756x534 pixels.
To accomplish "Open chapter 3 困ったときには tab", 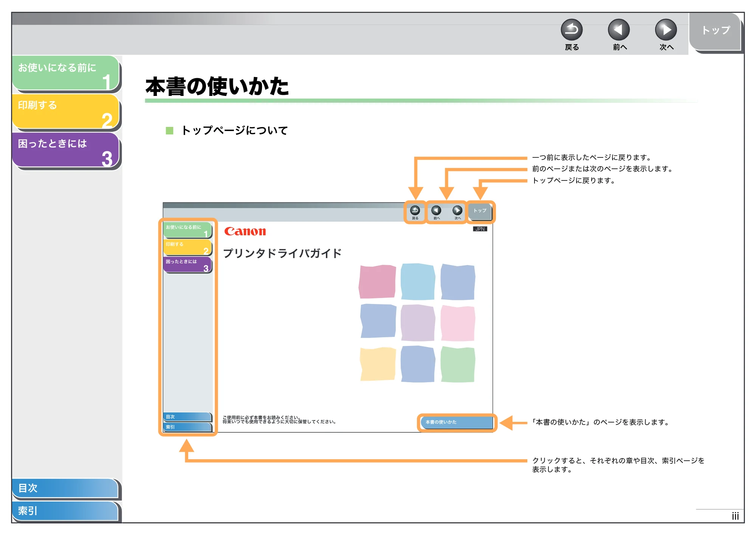I will click(66, 150).
